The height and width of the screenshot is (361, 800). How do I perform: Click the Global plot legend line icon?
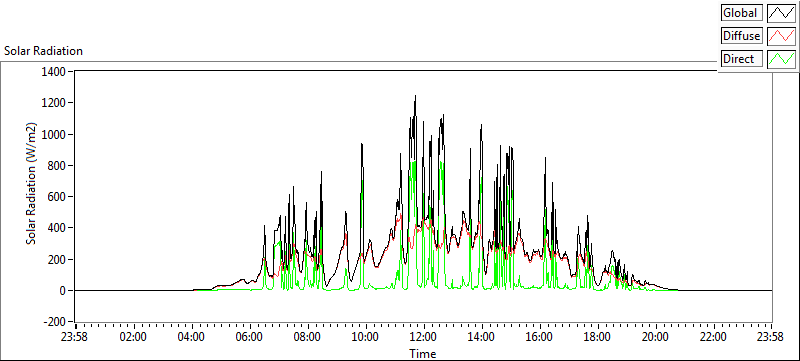click(x=781, y=13)
